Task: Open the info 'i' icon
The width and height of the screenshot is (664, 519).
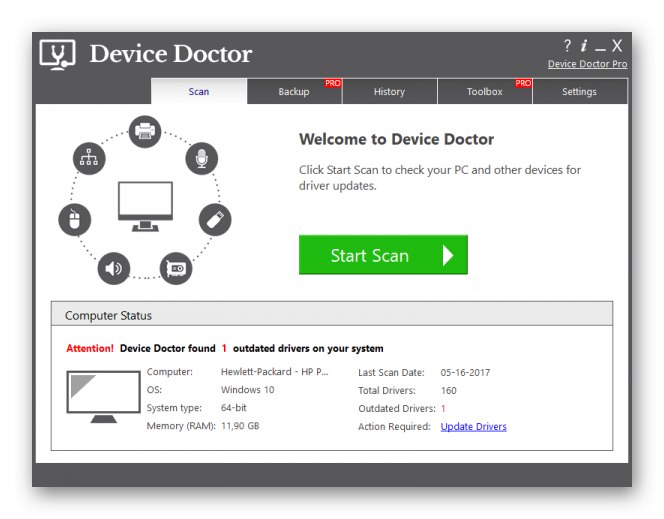Action: 584,45
